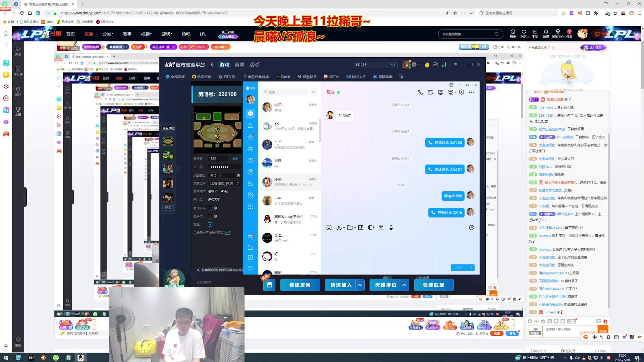This screenshot has width=644, height=362.
Task: Expand the 快速加入 arrow menu
Action: [360, 285]
